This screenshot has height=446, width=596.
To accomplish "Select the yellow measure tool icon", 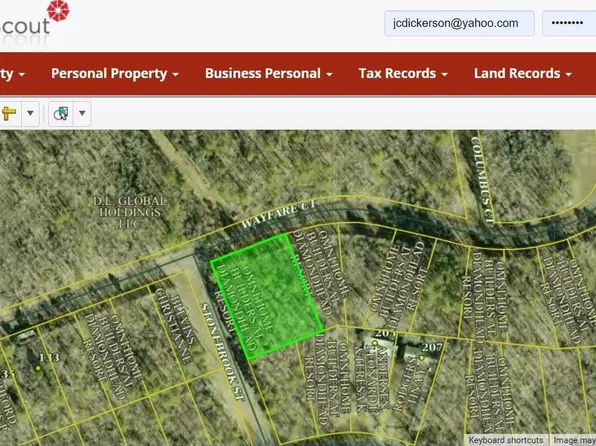I will [x=9, y=113].
